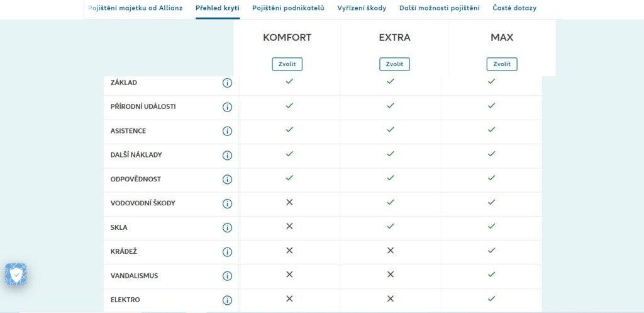Click EXTRA checkmark in ASISTENCE row
The image size is (644, 313).
point(391,129)
